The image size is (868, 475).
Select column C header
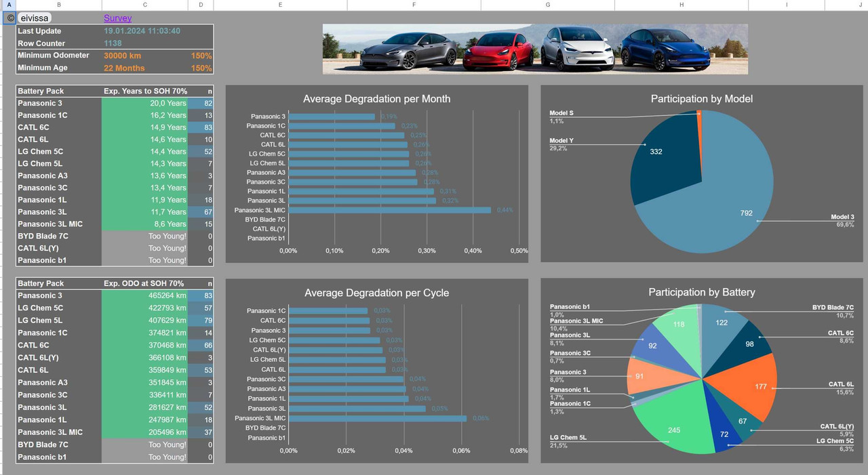tap(144, 5)
